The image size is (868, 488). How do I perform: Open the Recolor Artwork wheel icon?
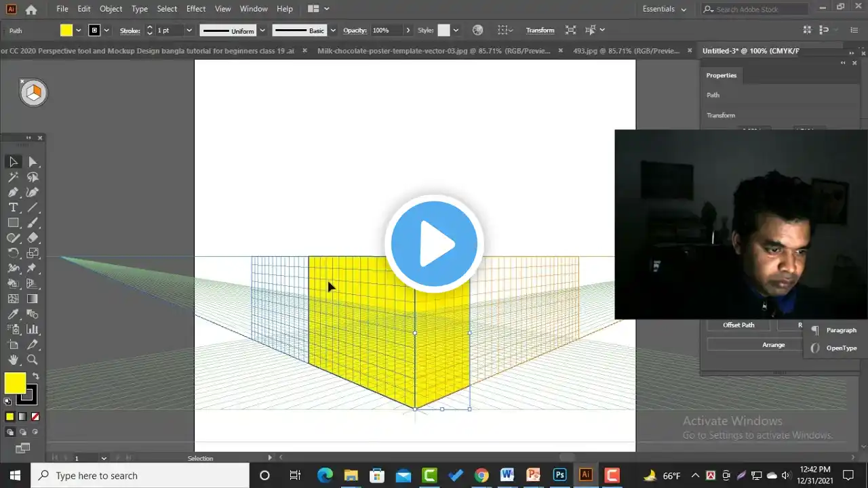coord(477,30)
